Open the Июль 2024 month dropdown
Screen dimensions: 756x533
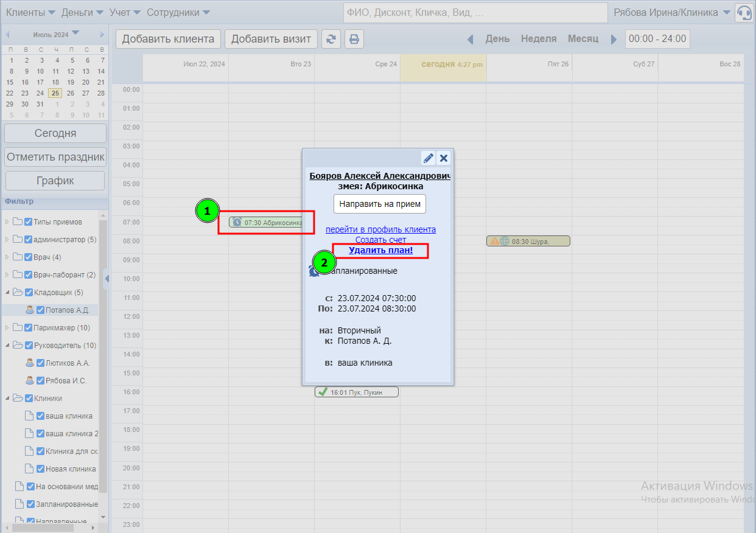coord(75,33)
